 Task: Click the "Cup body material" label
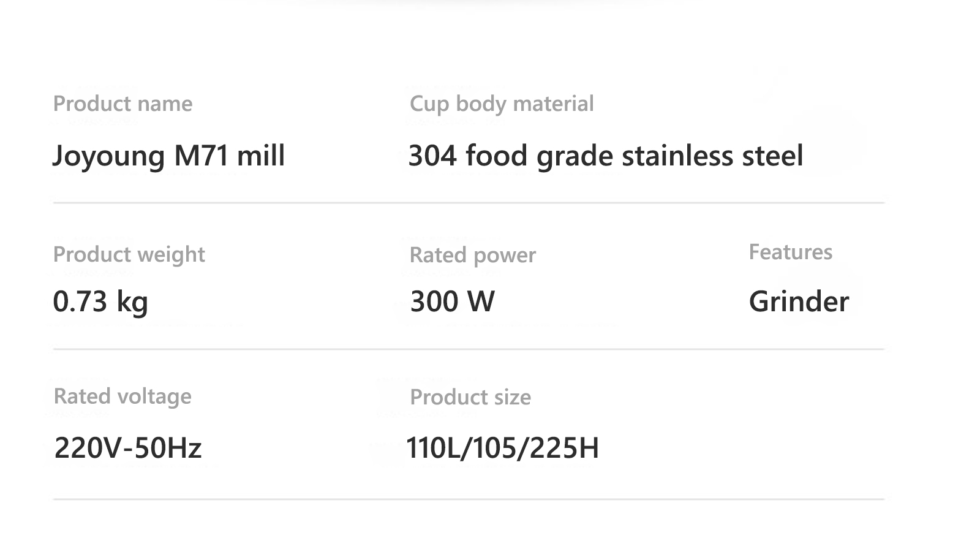(501, 104)
